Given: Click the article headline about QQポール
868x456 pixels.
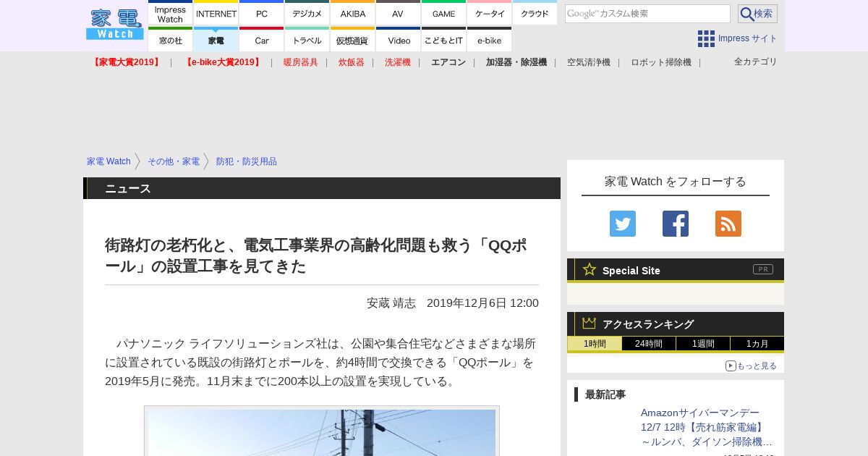Looking at the screenshot, I should pyautogui.click(x=316, y=256).
